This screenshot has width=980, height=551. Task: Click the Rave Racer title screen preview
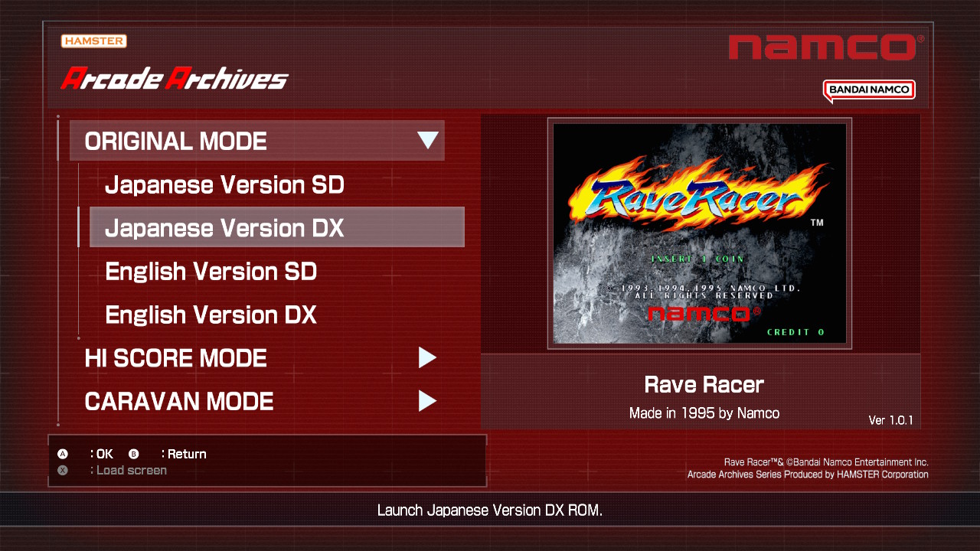coord(699,233)
